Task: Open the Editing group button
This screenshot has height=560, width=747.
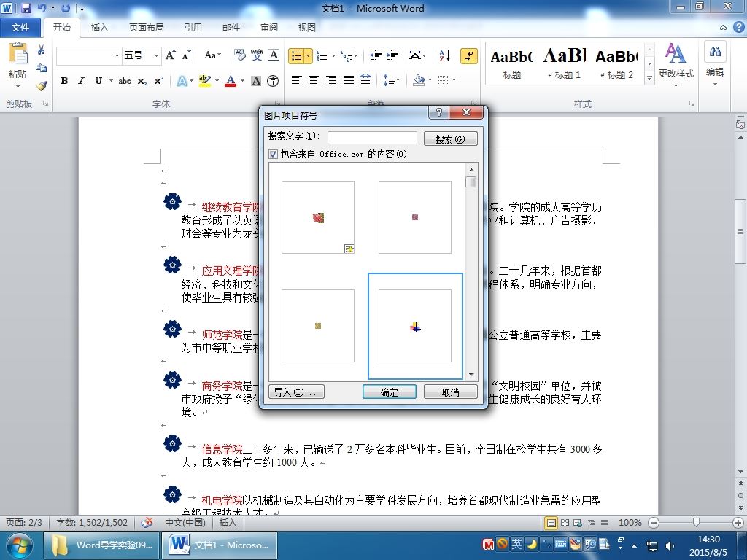Action: pos(715,65)
